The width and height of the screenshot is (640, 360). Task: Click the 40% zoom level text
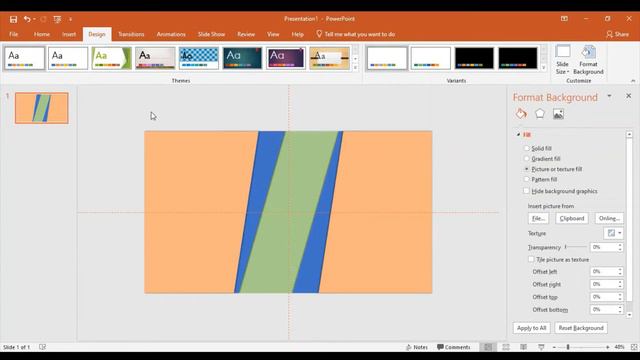[619, 347]
